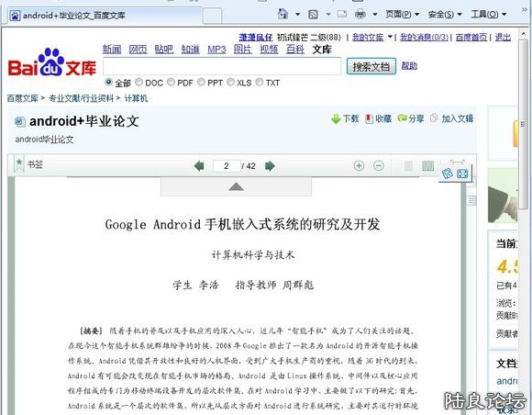Viewport: 532px width, 415px height.
Task: Select the 全部 radio button
Action: coord(108,82)
